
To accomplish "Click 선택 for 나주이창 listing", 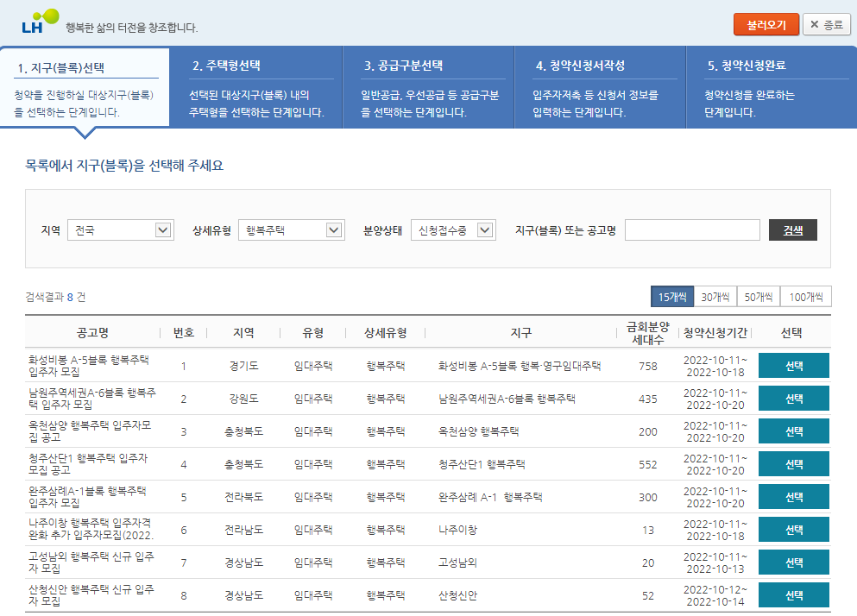I will [792, 529].
